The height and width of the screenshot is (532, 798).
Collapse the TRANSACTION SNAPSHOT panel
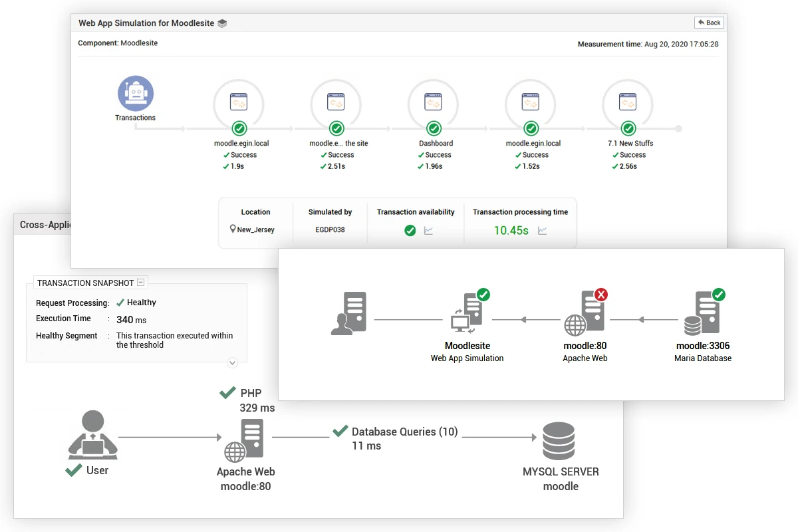click(x=141, y=283)
